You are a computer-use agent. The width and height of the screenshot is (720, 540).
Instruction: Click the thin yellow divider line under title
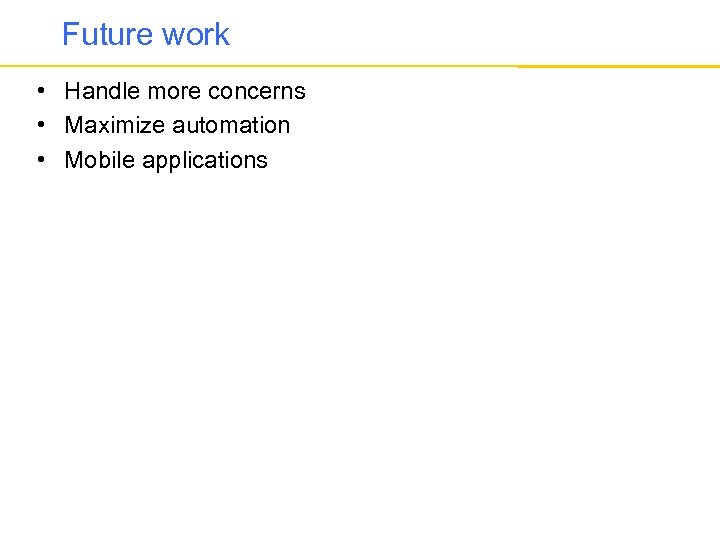[x=258, y=66]
